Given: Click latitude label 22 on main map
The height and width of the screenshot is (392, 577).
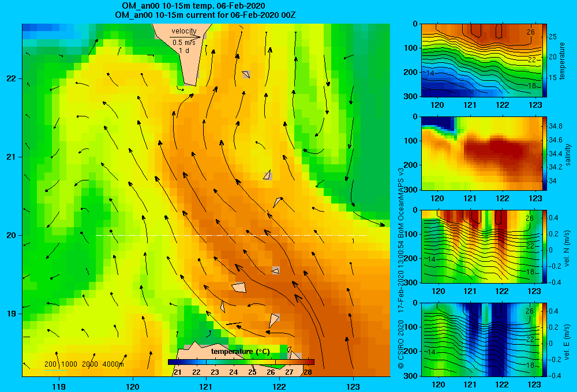Looking at the screenshot, I should coord(11,78).
